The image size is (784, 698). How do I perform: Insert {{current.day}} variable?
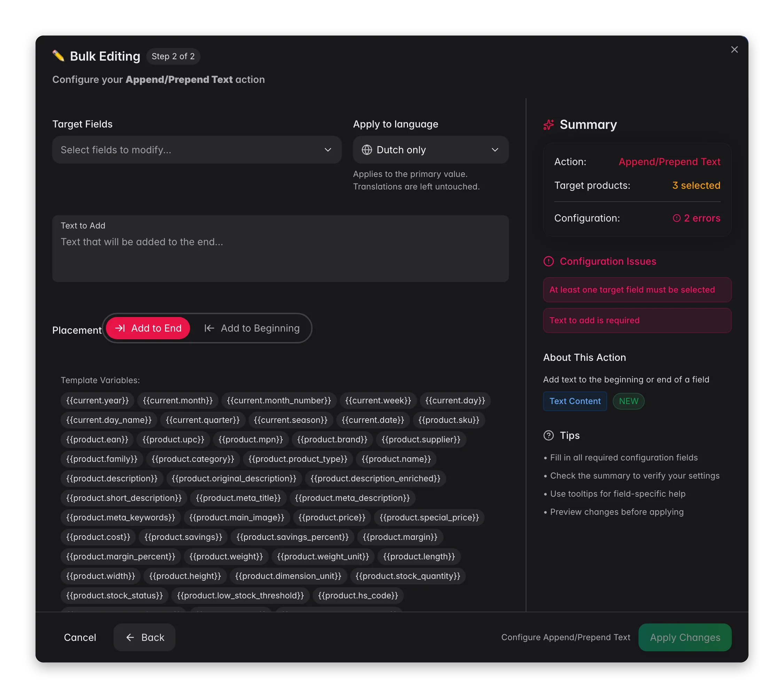pyautogui.click(x=455, y=400)
